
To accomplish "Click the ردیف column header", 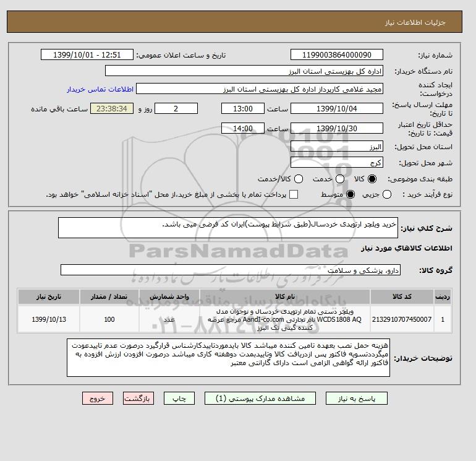I will click(x=443, y=296).
